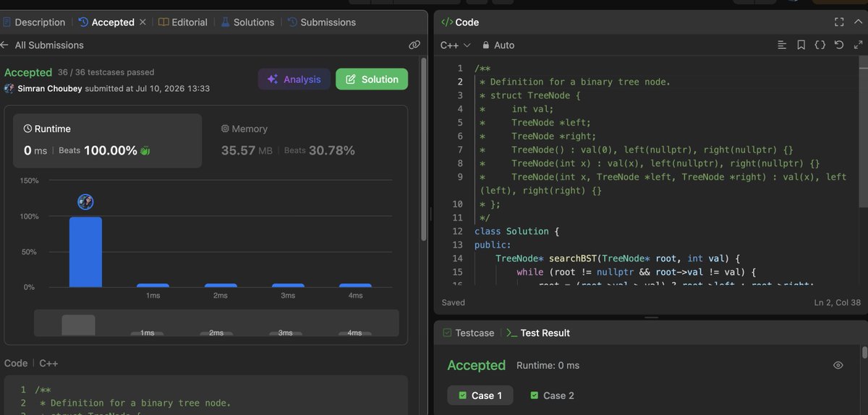Click the 1ms bar in the runtime chart
The height and width of the screenshot is (415, 868).
click(153, 286)
